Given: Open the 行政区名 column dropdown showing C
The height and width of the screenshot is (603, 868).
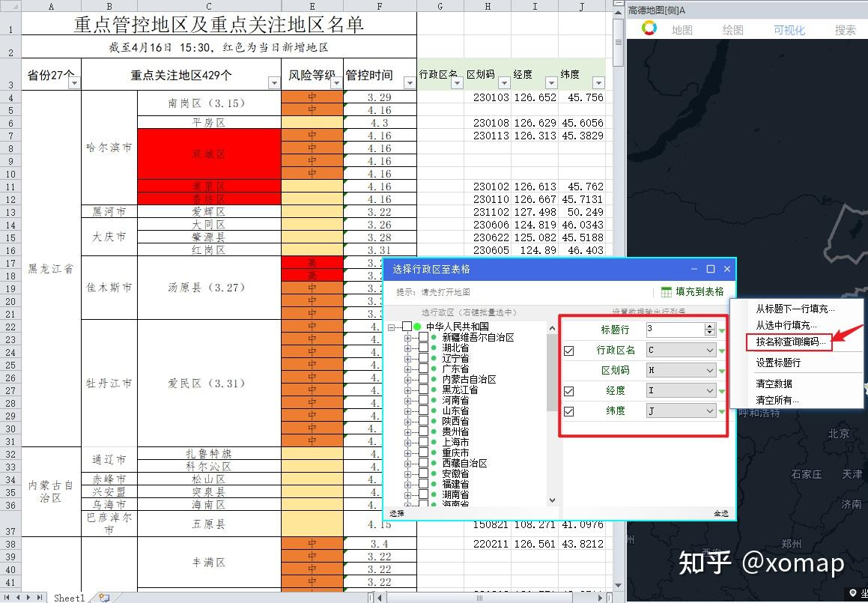Looking at the screenshot, I should tap(681, 351).
